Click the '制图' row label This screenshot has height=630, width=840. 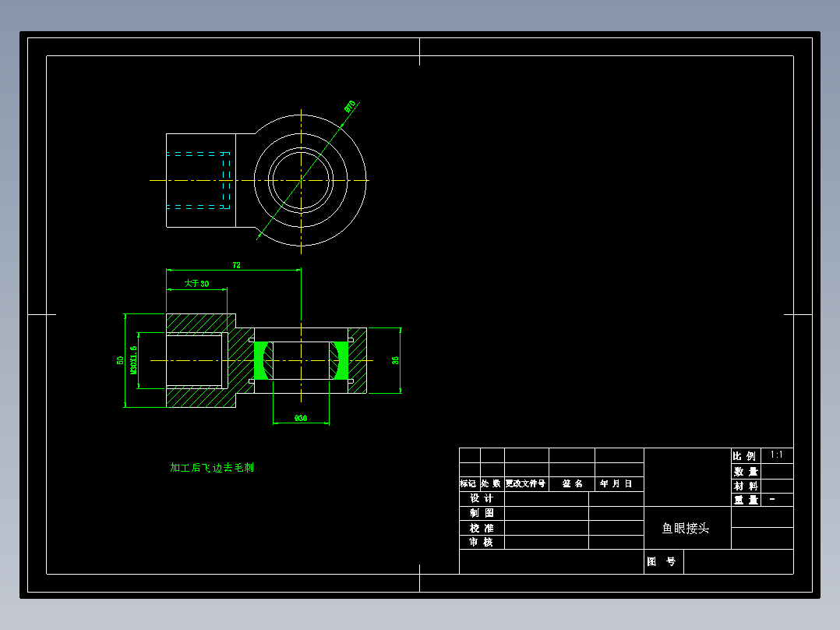click(481, 513)
